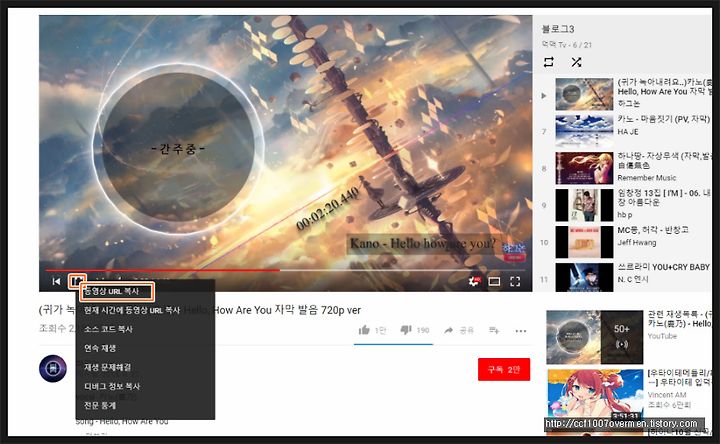Click the playing-indicator triangle in playlist
Image resolution: width=720 pixels, height=444 pixels.
544,96
